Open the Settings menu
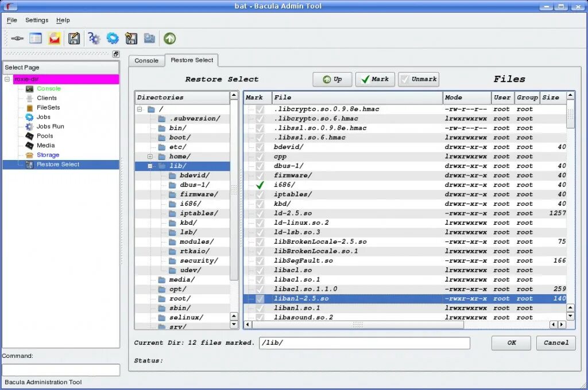 click(37, 20)
